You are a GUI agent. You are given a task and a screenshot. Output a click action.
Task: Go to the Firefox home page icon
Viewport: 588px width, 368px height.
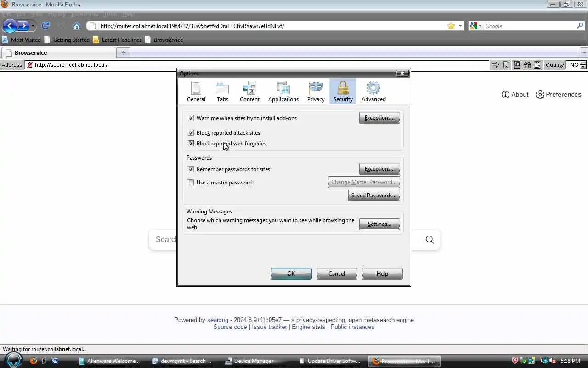77,26
